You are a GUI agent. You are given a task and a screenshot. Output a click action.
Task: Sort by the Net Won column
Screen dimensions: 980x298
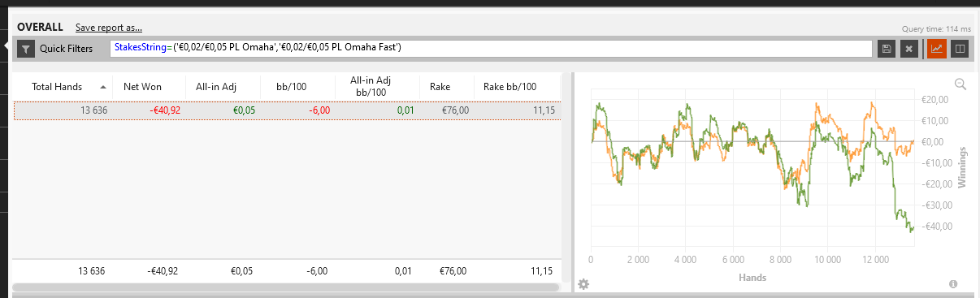tap(141, 87)
